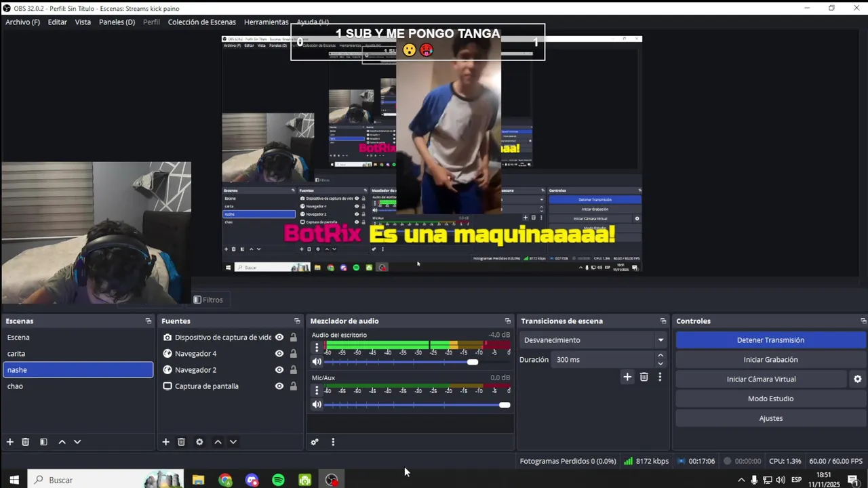Image resolution: width=868 pixels, height=488 pixels.
Task: Delete selected scene with trash icon
Action: tap(26, 442)
